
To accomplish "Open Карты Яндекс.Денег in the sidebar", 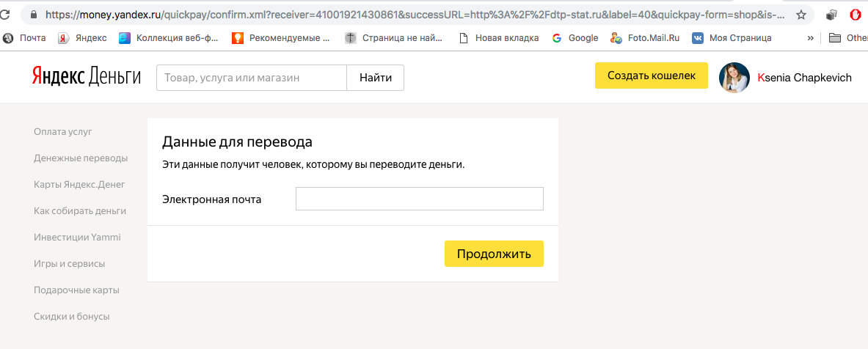I will tap(79, 184).
